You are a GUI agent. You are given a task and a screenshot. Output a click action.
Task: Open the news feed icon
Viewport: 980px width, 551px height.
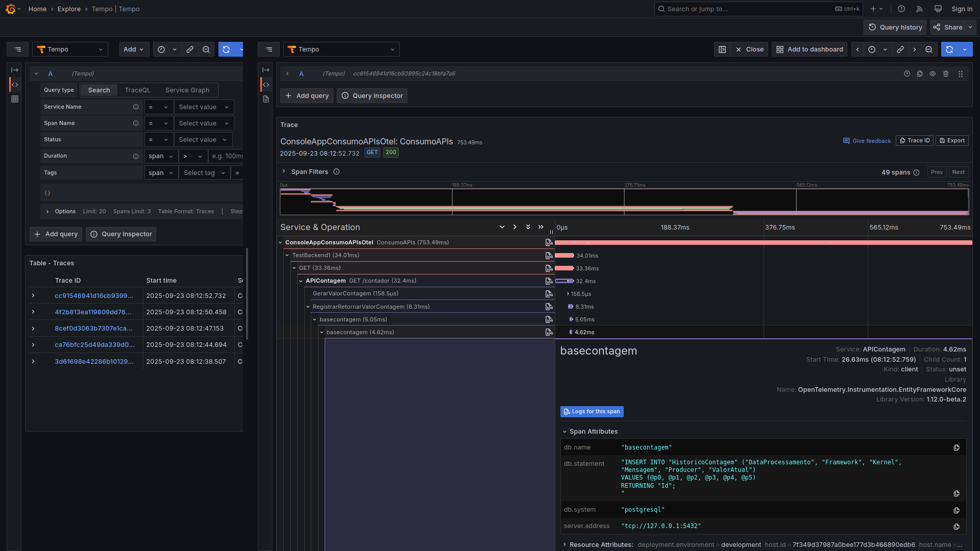pos(920,9)
